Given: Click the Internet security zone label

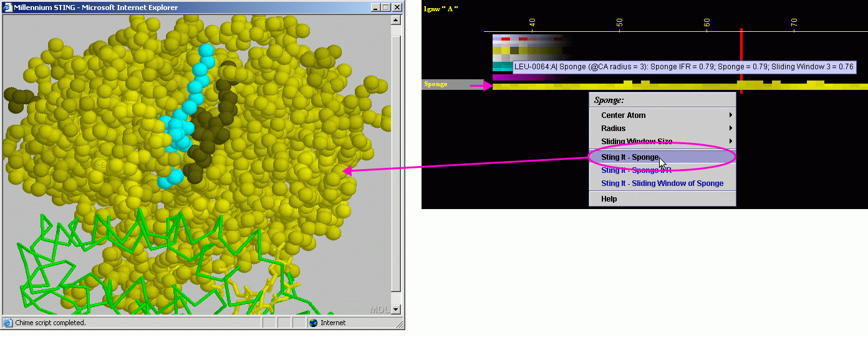Looking at the screenshot, I should pos(333,323).
